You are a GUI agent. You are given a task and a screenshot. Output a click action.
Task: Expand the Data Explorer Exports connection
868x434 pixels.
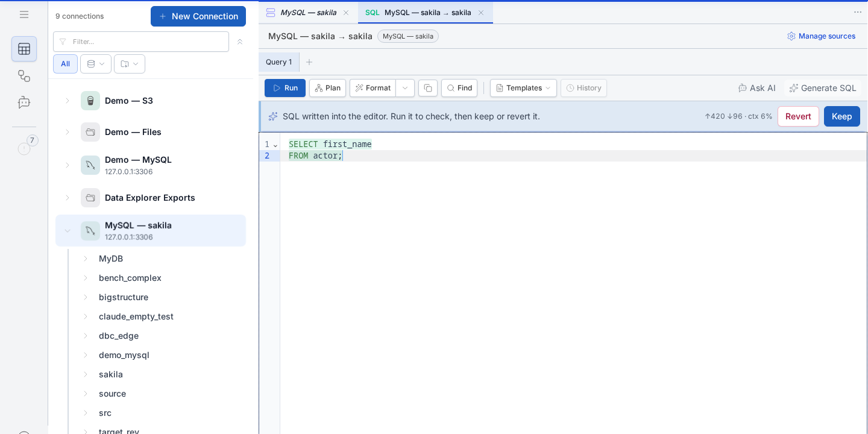coord(68,198)
